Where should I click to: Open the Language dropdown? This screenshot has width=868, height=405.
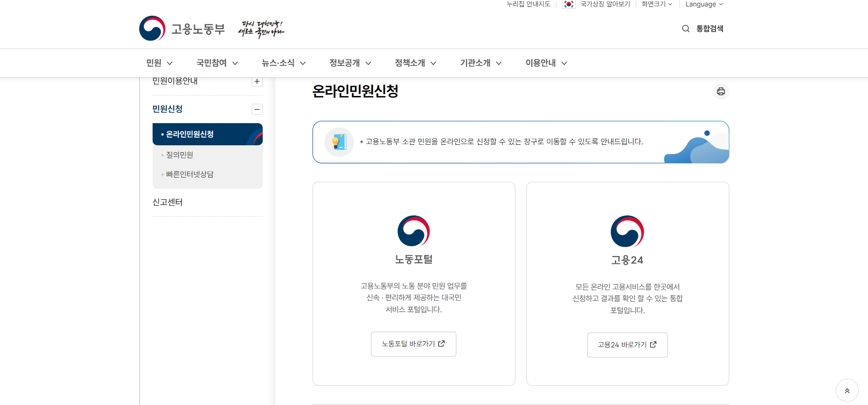click(x=704, y=4)
